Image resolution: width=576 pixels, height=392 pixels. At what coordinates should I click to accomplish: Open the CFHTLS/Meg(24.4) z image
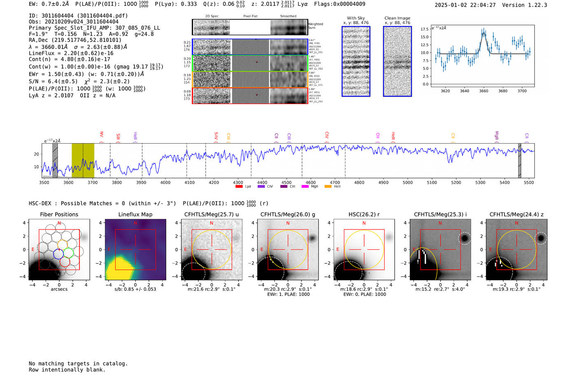516,250
